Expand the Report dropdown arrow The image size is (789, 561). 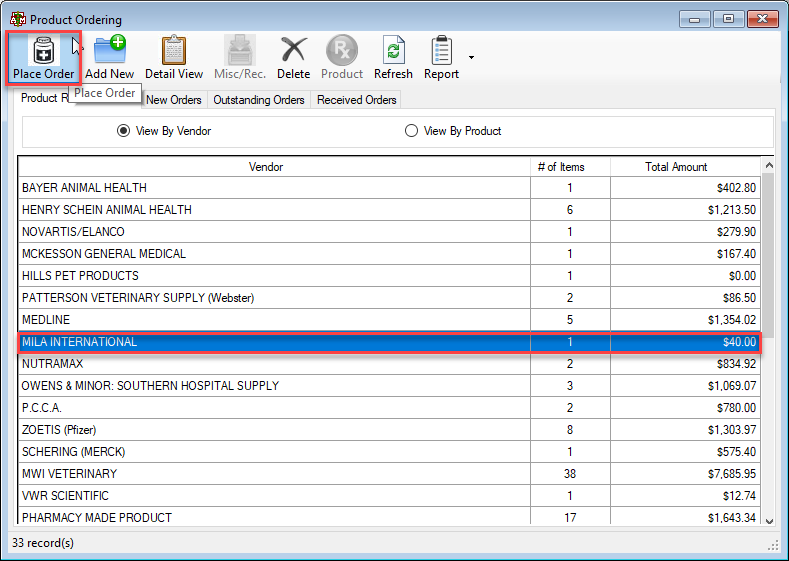tap(471, 57)
